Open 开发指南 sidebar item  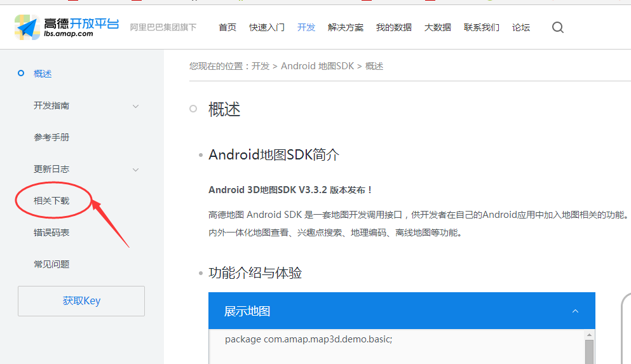click(x=51, y=105)
